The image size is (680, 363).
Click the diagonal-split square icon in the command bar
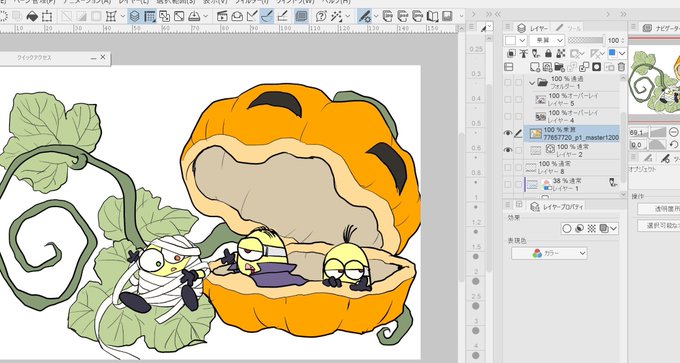tap(179, 17)
